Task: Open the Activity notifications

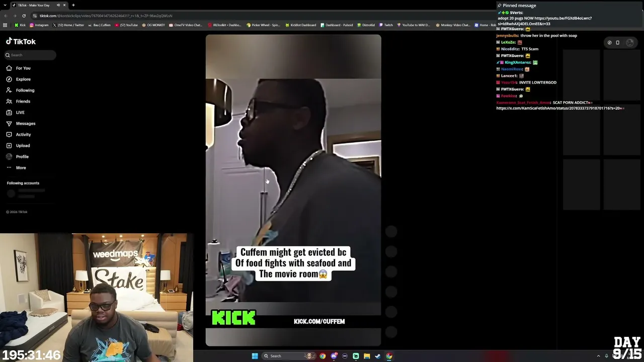Action: click(19, 135)
